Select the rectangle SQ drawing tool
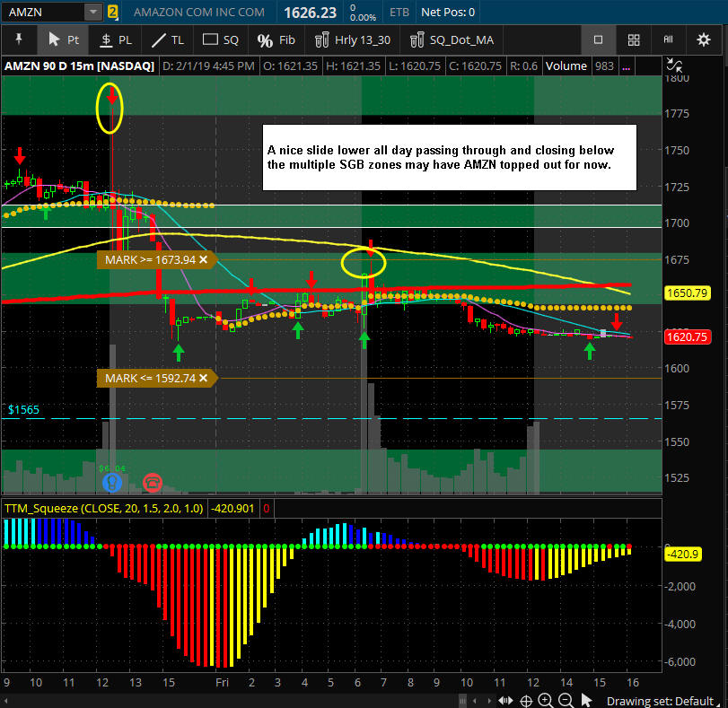728x708 pixels. click(x=220, y=39)
